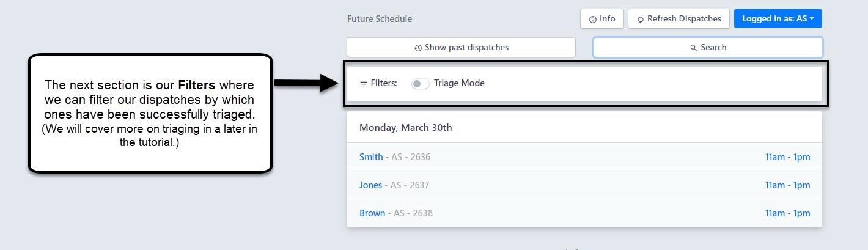This screenshot has height=250, width=868.
Task: Click the Triage Mode text label
Action: (459, 83)
